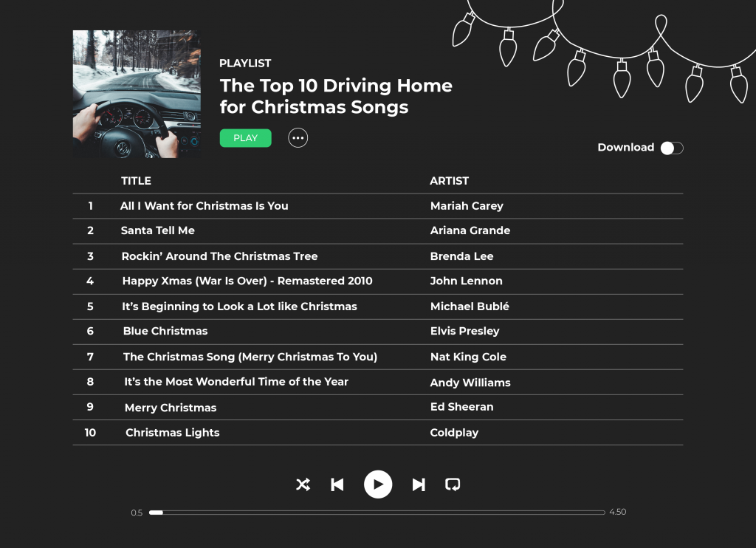
Task: Skip to the next track
Action: 419,484
